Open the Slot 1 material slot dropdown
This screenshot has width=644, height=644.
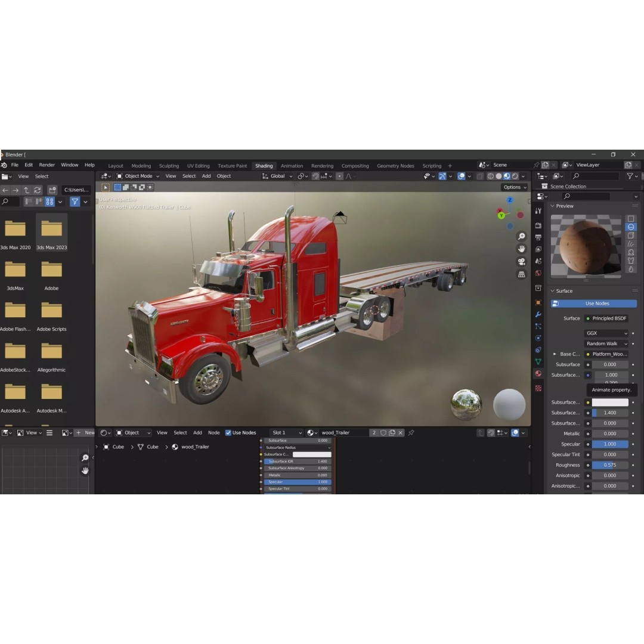click(287, 432)
